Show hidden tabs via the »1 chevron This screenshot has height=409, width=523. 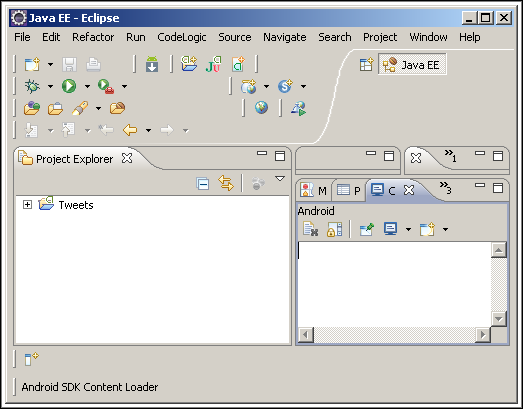[x=450, y=155]
